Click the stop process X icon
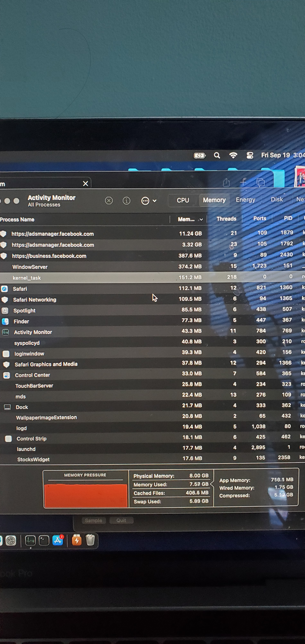This screenshot has height=644, width=305. (109, 201)
